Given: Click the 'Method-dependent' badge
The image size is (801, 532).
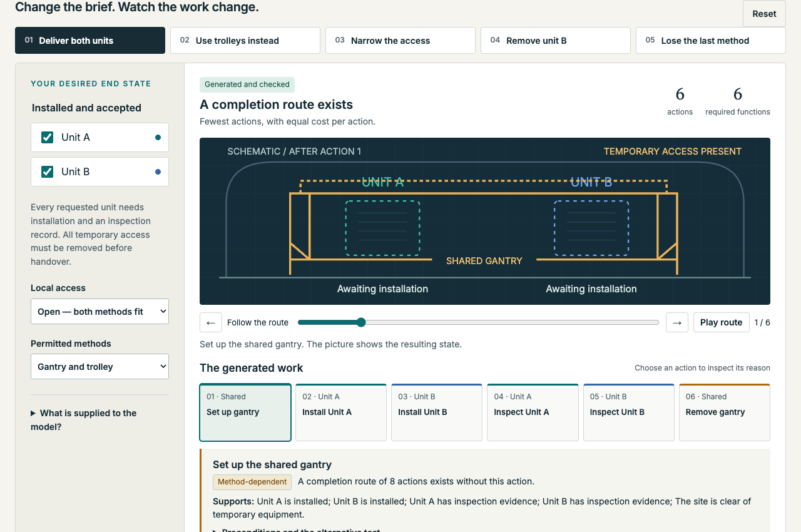Looking at the screenshot, I should 252,482.
